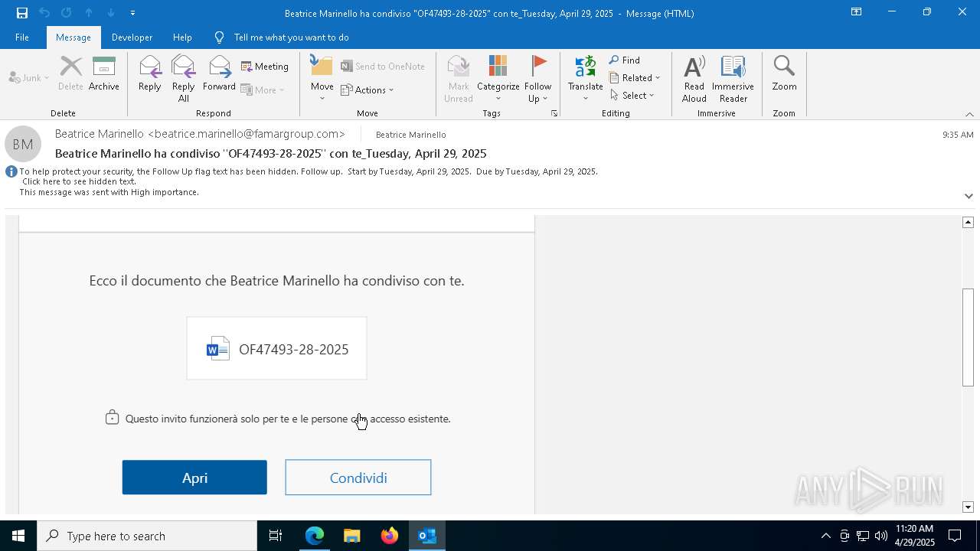The width and height of the screenshot is (980, 551).
Task: Click the Follow Up flag
Action: [538, 78]
